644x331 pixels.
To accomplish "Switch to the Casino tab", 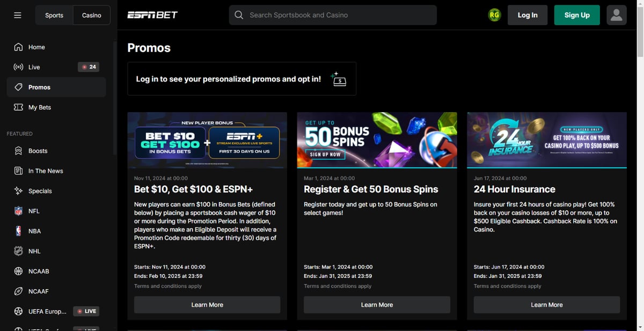I will (92, 15).
